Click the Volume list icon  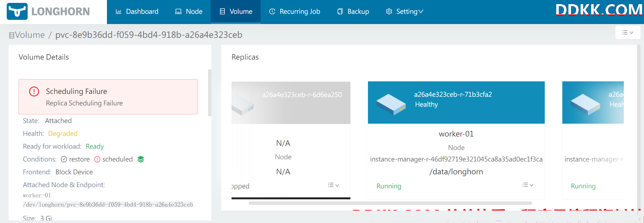point(222,12)
